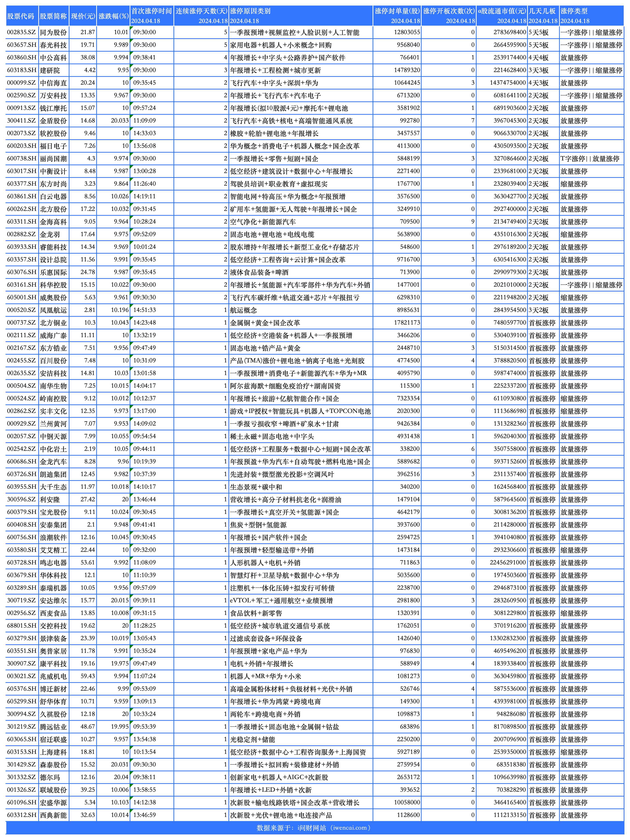Select the 涨跌幅(%) column header
Image resolution: width=630 pixels, height=840 pixels.
(113, 16)
